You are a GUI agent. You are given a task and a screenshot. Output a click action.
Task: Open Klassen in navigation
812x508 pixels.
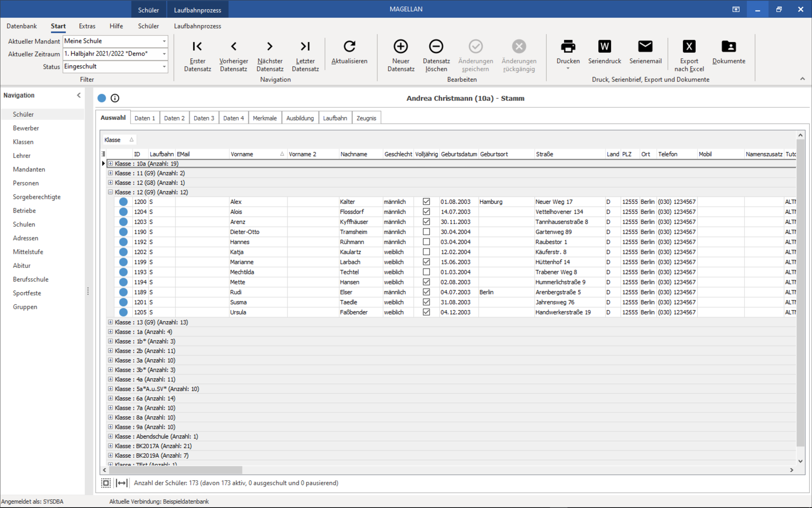23,142
